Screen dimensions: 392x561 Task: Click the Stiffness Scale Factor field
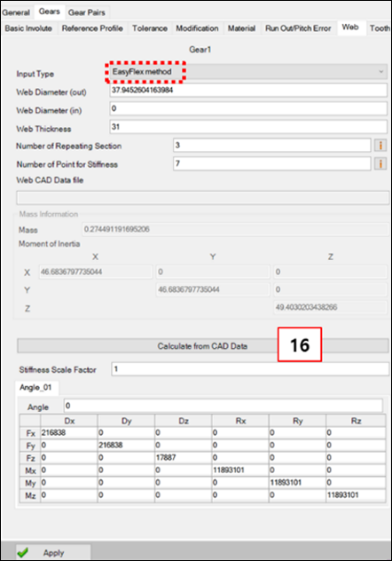click(x=250, y=369)
